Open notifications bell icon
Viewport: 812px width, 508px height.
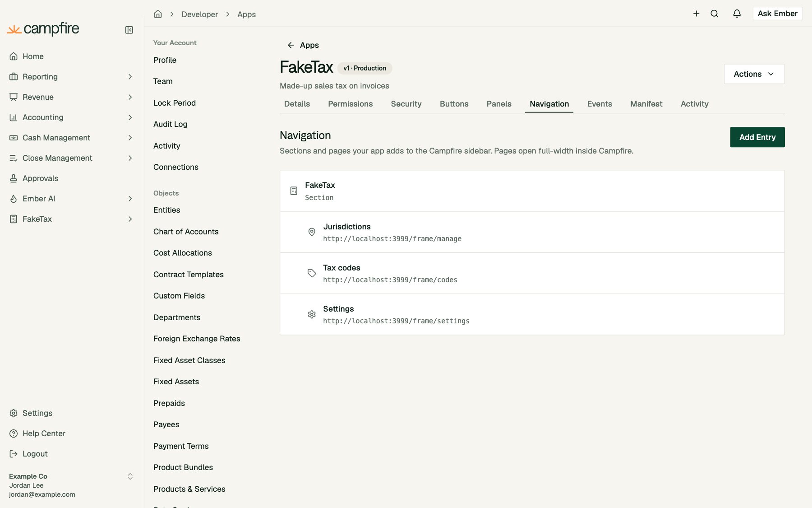(737, 14)
